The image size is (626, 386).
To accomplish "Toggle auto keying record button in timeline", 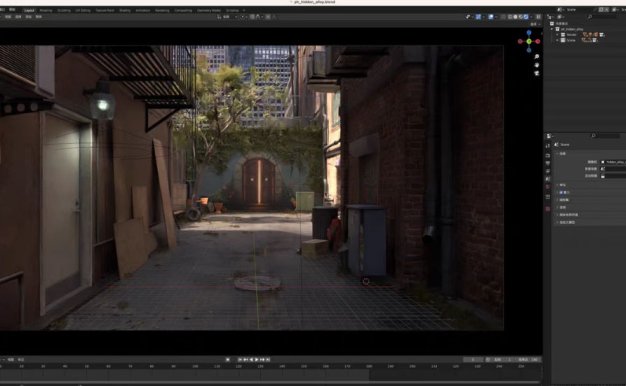I will pyautogui.click(x=228, y=359).
